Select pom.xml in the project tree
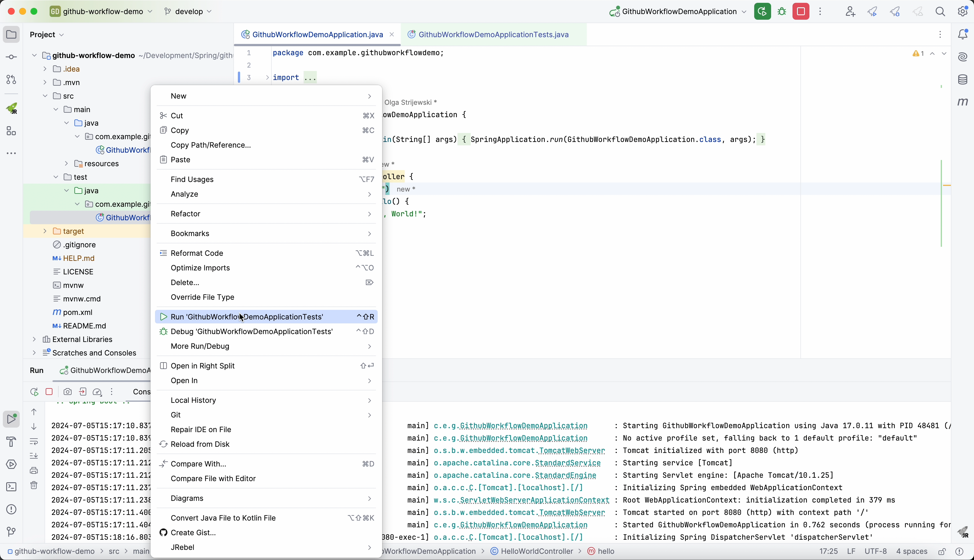The height and width of the screenshot is (560, 974). (x=78, y=312)
